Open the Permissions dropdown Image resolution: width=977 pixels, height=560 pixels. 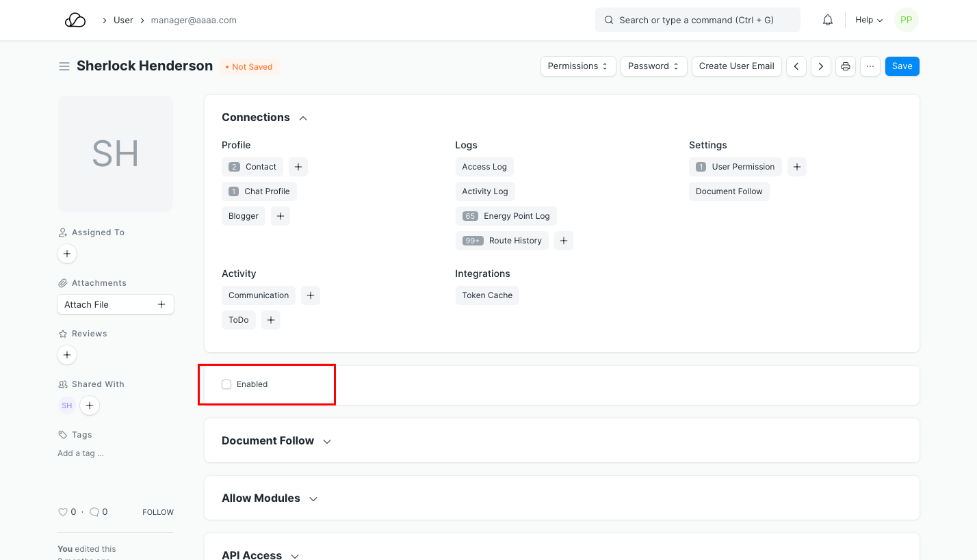tap(577, 66)
